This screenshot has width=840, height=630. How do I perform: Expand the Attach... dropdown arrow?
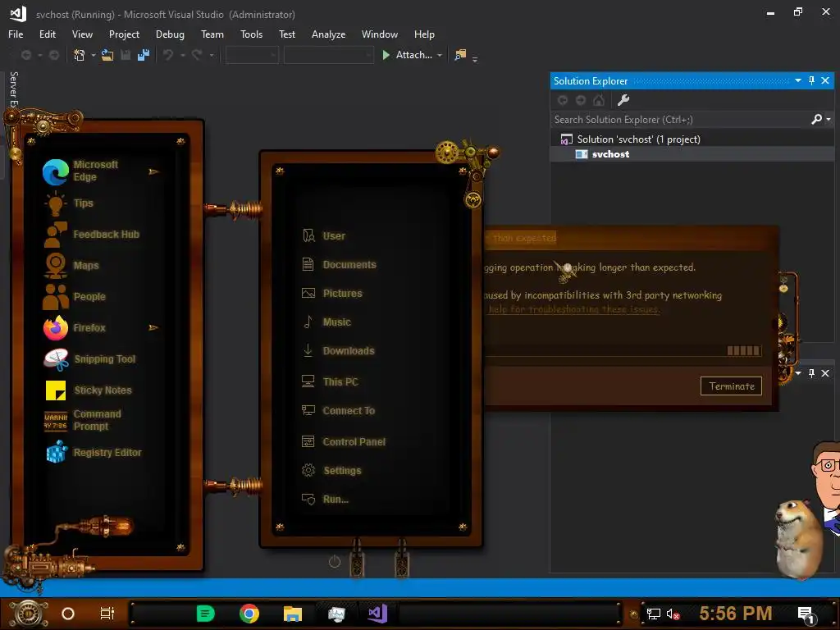pyautogui.click(x=440, y=55)
